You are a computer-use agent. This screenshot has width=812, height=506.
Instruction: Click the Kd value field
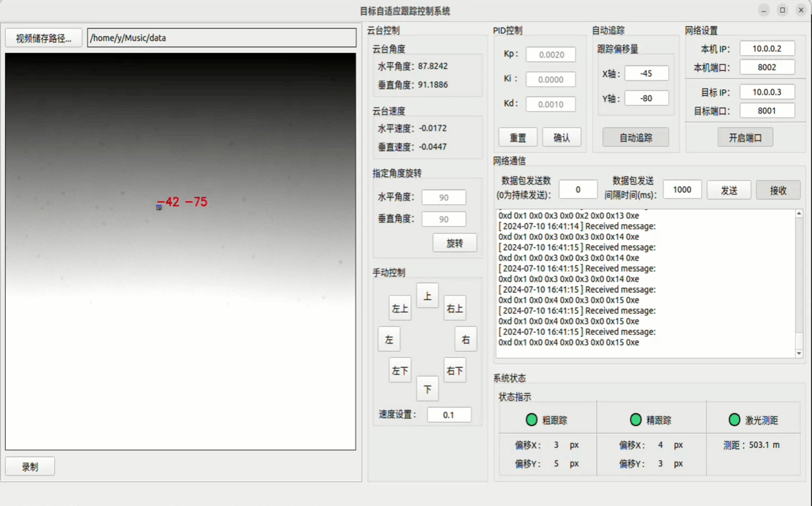pos(551,104)
